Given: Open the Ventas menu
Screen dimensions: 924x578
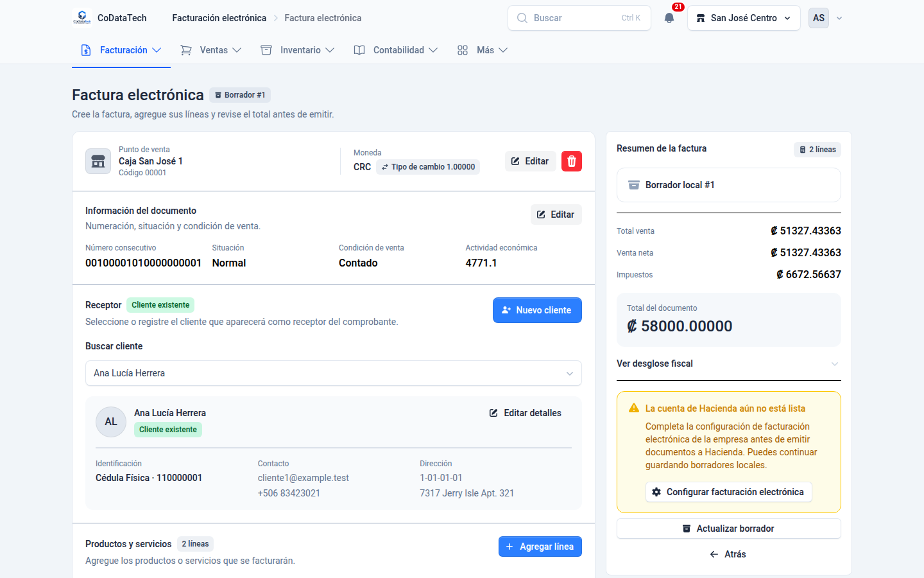Looking at the screenshot, I should tap(211, 50).
